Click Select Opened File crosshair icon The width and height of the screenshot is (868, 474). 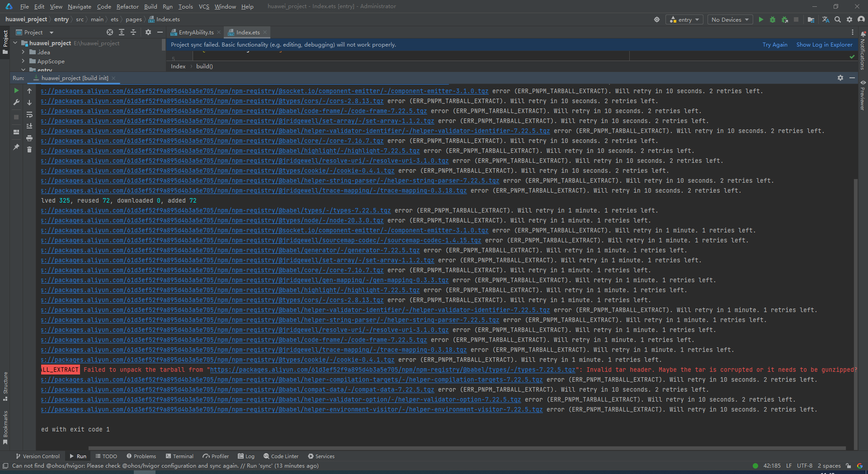[x=110, y=32]
